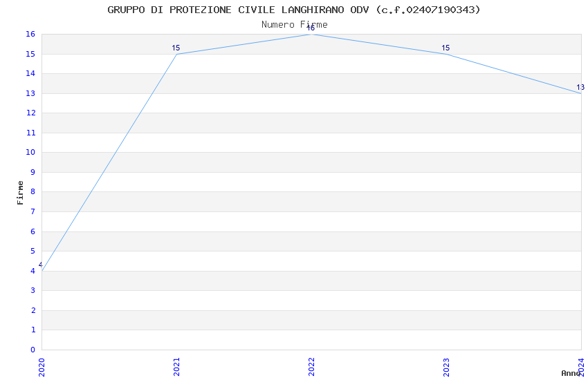Click the y-axis tick label 5

pyautogui.click(x=33, y=251)
